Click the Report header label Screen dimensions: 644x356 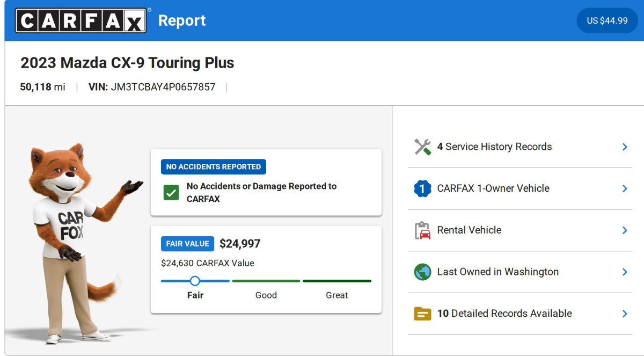[181, 20]
